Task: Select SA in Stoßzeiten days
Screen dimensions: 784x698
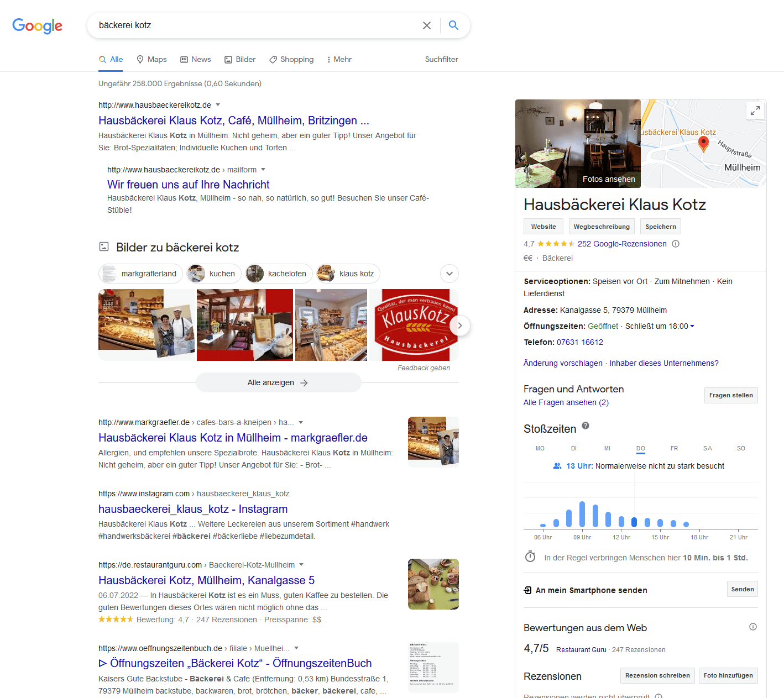Action: [708, 448]
